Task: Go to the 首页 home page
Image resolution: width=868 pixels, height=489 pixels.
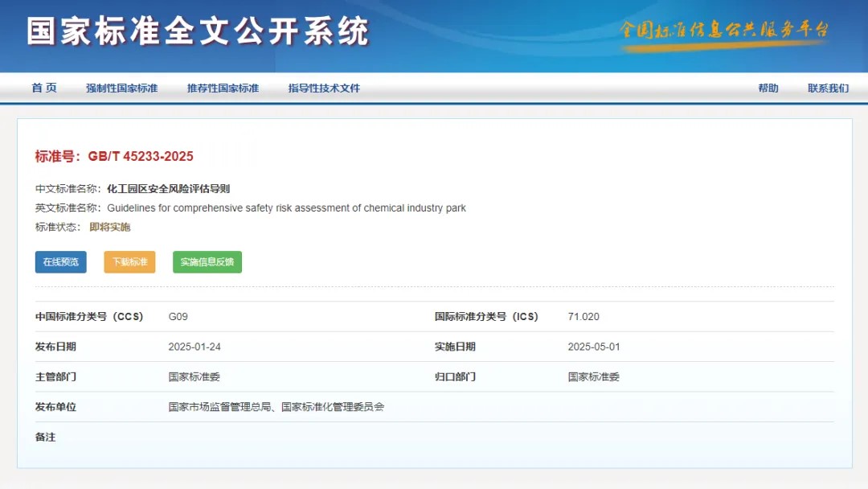Action: point(44,88)
